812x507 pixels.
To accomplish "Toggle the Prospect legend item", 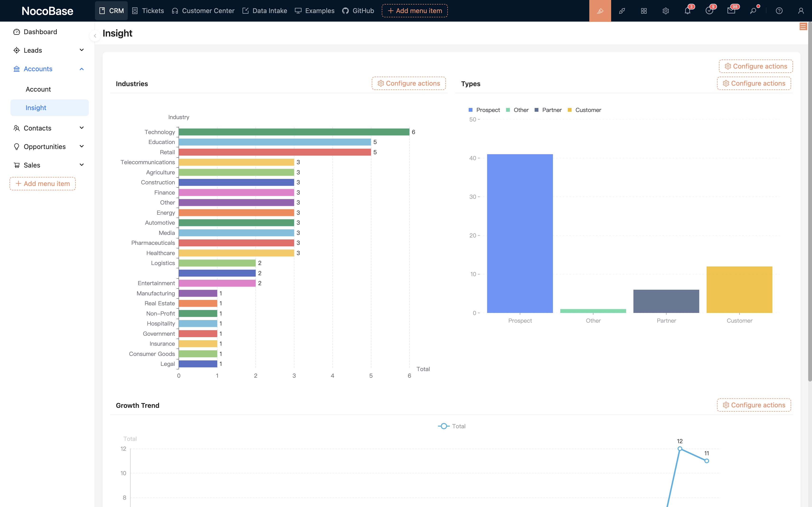I will coord(484,110).
